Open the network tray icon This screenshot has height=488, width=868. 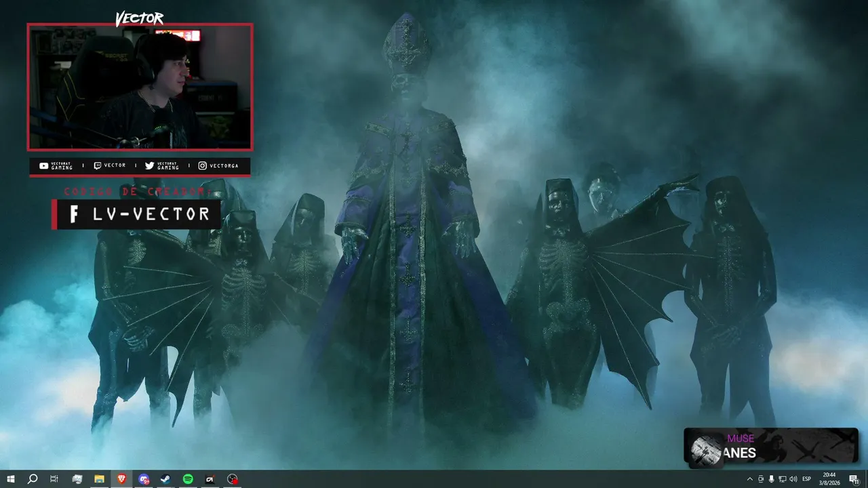pyautogui.click(x=783, y=479)
